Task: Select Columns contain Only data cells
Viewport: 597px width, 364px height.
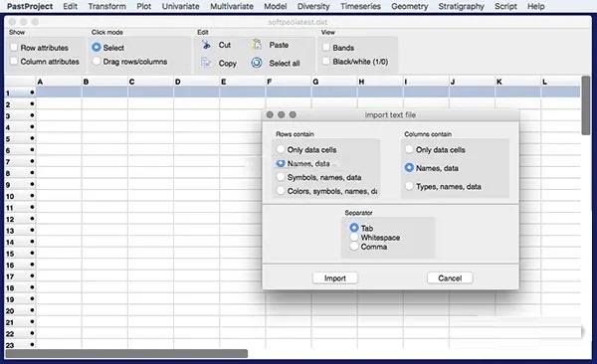Action: click(x=409, y=149)
